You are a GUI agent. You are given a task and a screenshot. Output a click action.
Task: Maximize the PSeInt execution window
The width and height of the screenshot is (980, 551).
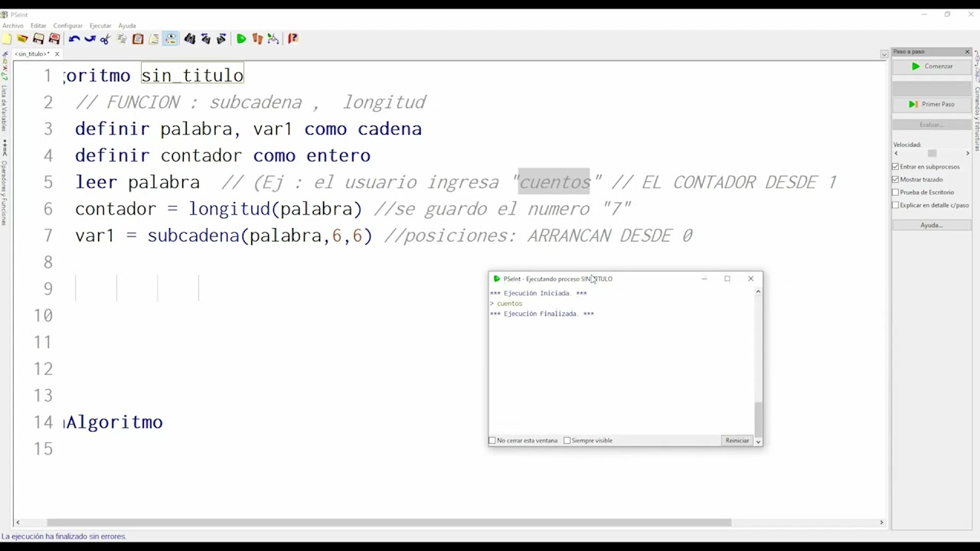click(x=727, y=279)
